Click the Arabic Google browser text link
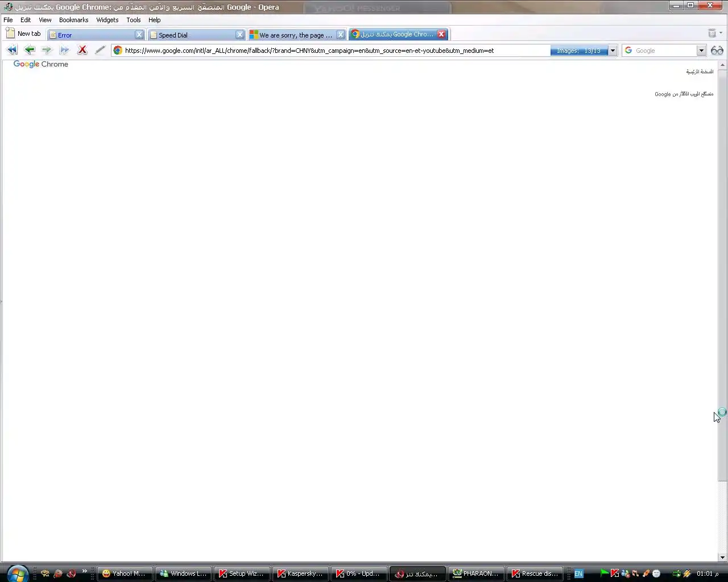Image resolution: width=728 pixels, height=582 pixels. (x=684, y=94)
